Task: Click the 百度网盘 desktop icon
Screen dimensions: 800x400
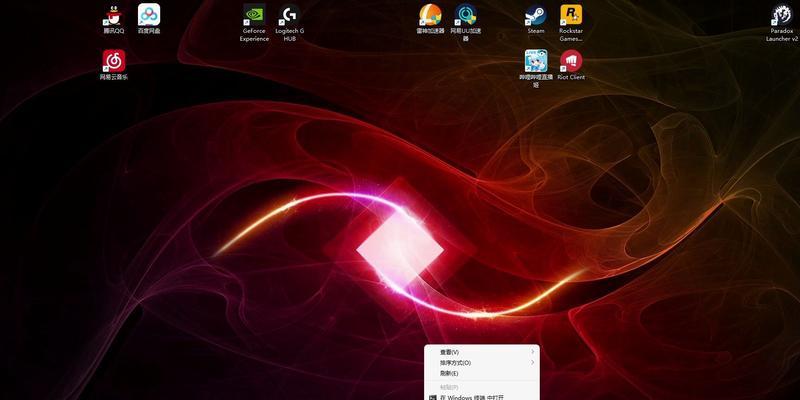Action: click(149, 19)
